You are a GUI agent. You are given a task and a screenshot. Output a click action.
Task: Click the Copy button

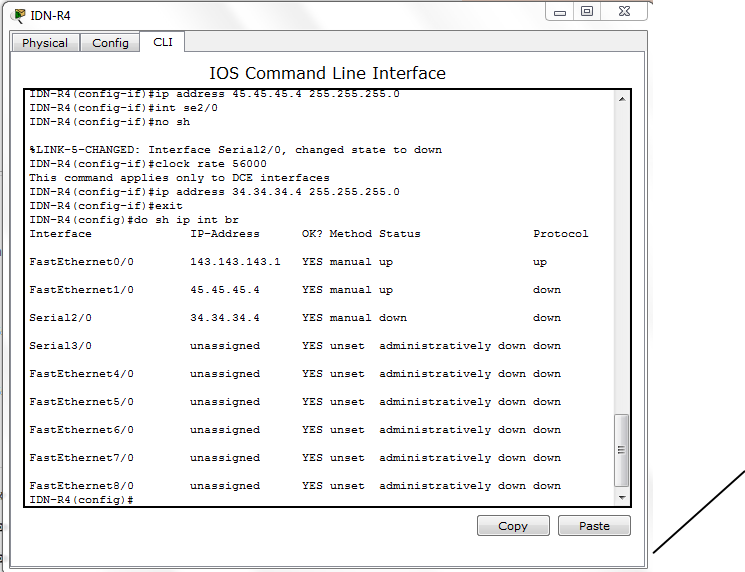pos(513,526)
